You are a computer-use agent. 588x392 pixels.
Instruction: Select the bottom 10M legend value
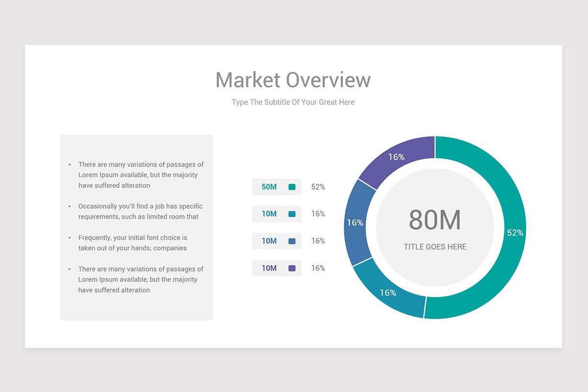coord(269,268)
